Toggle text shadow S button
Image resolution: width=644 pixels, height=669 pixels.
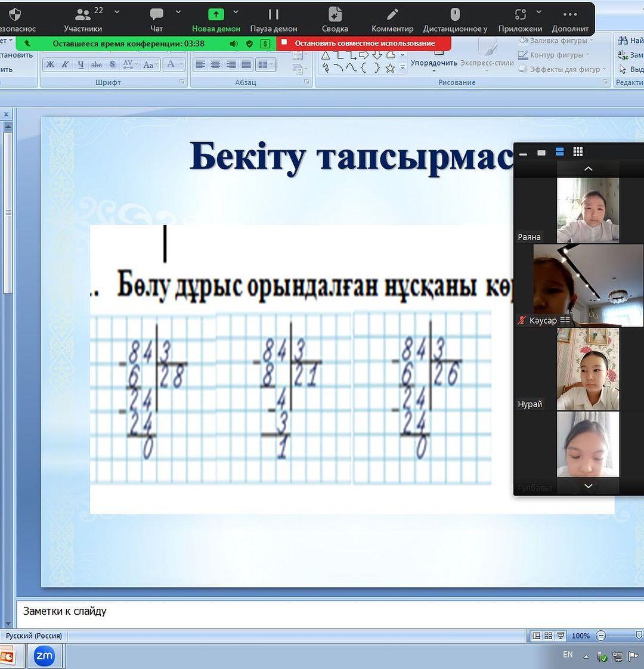112,64
